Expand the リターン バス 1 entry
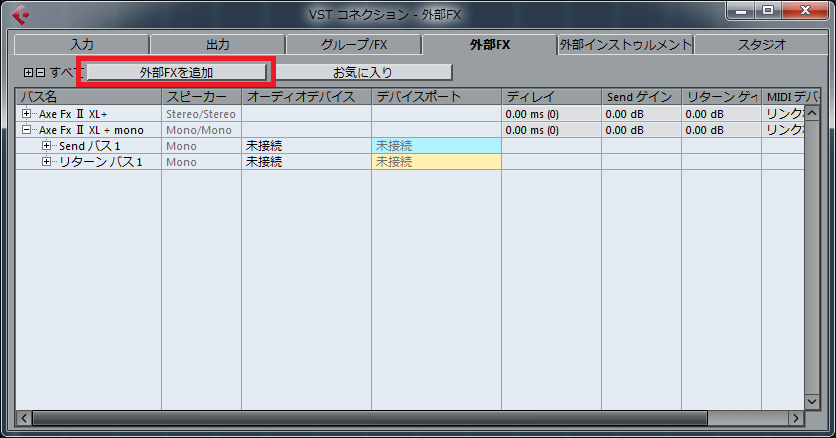Screen dimensions: 836x438 [46, 161]
